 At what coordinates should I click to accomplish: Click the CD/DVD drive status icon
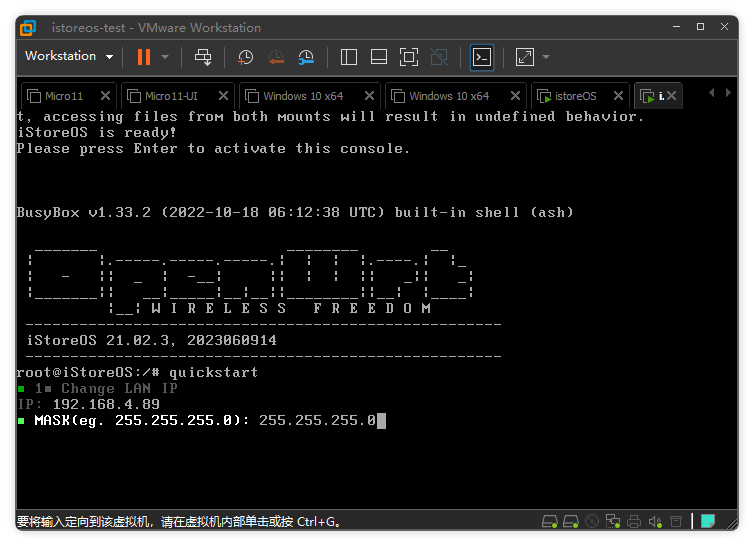click(x=592, y=521)
